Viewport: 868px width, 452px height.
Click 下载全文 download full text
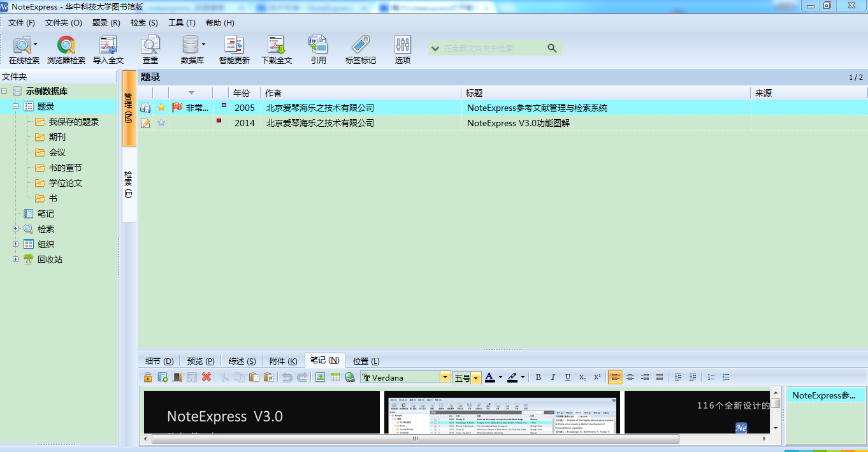point(277,50)
